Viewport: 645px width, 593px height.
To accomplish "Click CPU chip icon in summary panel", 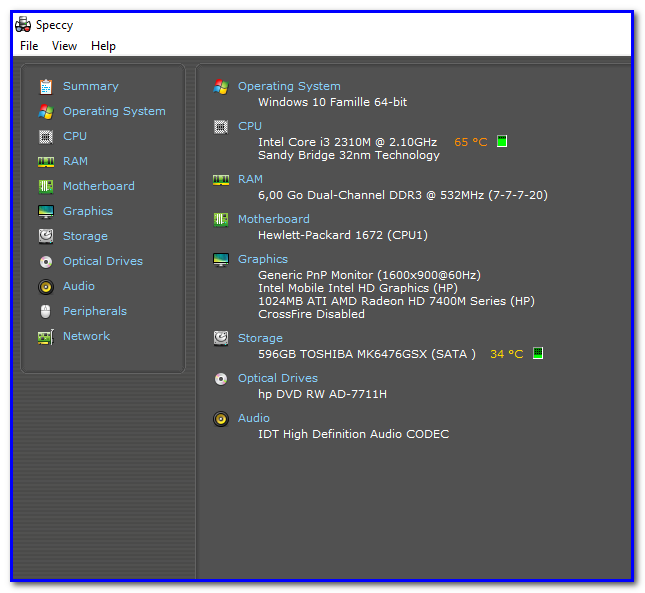I will (221, 127).
